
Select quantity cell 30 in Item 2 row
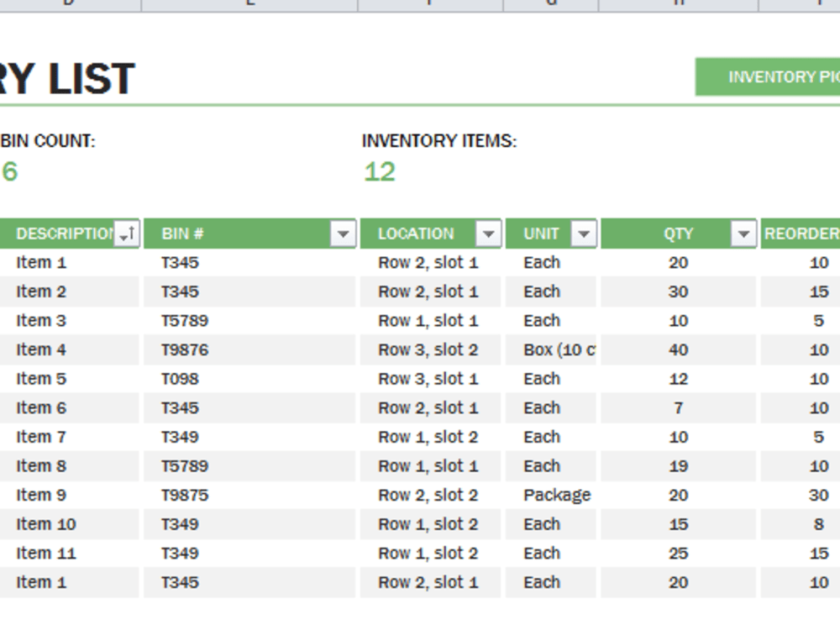[678, 292]
